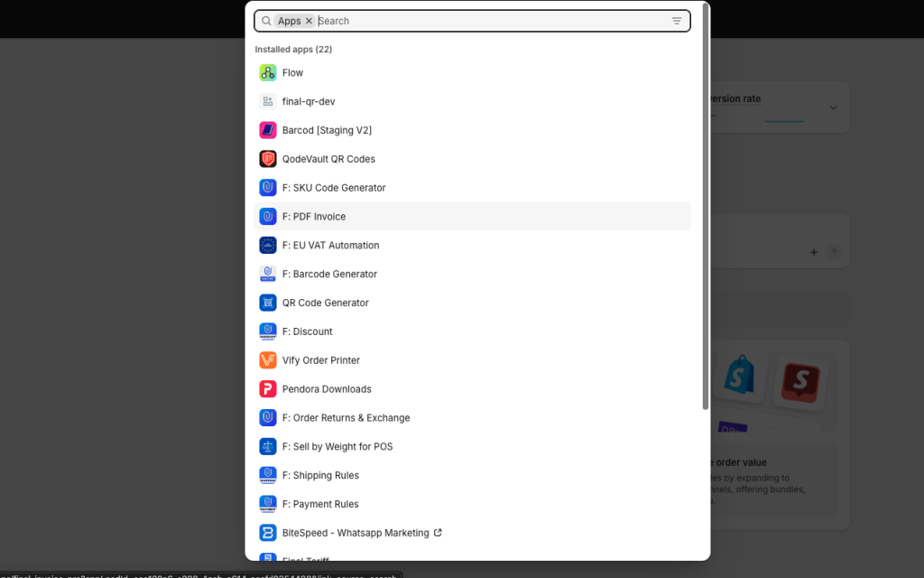
Task: Click the Barcod [Staging V2] app icon
Action: 268,130
